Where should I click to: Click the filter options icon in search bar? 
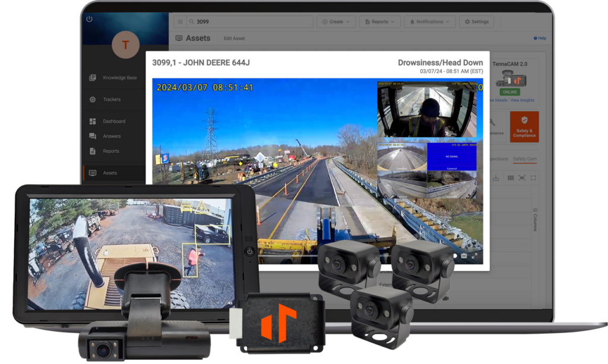coord(180,22)
